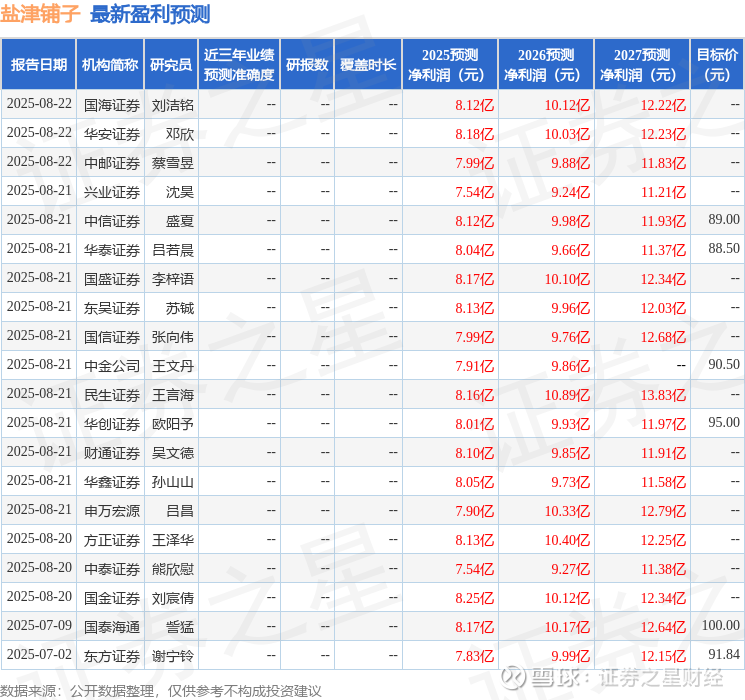Click analyst name 孙山山

point(173,482)
